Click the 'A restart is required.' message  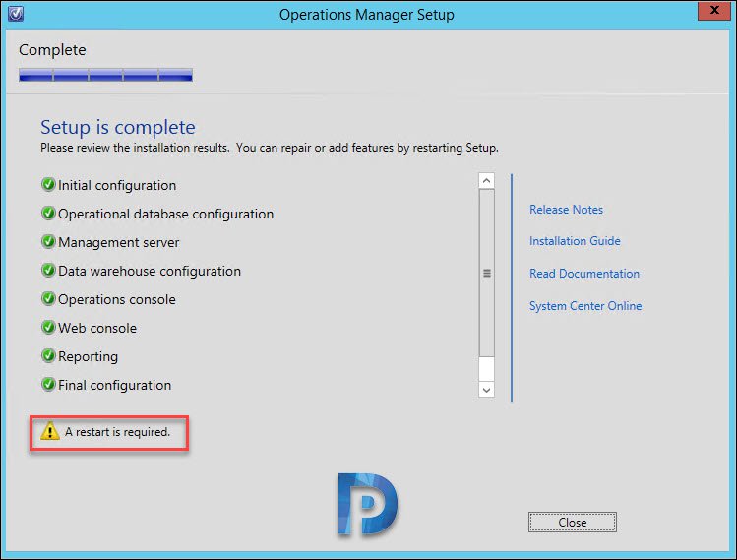[117, 432]
